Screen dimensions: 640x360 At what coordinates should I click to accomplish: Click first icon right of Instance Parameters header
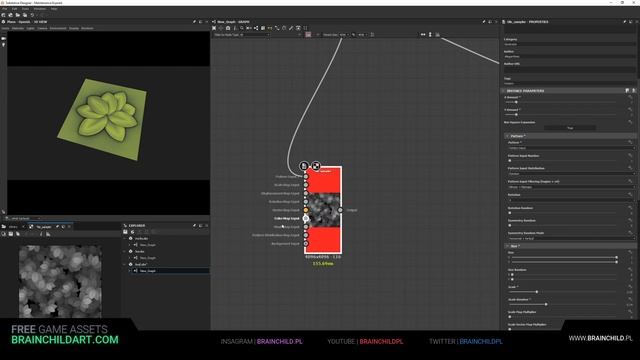[627, 91]
